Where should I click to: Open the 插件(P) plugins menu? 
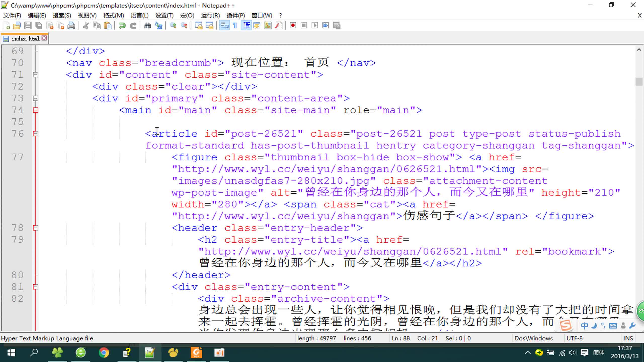(x=235, y=15)
